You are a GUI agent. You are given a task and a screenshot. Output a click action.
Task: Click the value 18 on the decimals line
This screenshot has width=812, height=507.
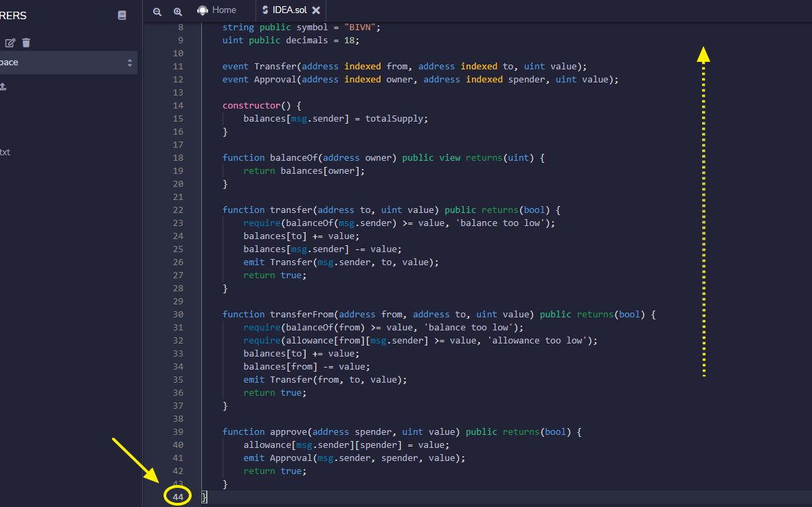[x=349, y=40]
